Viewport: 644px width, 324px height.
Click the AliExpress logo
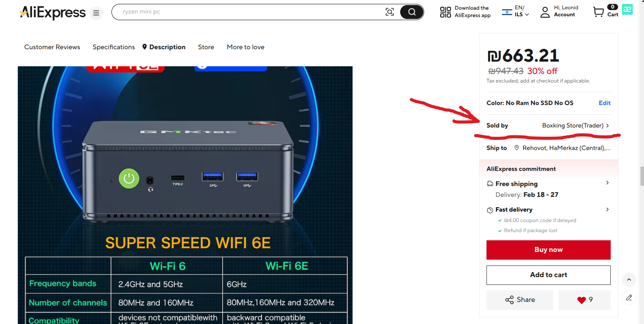pyautogui.click(x=53, y=12)
